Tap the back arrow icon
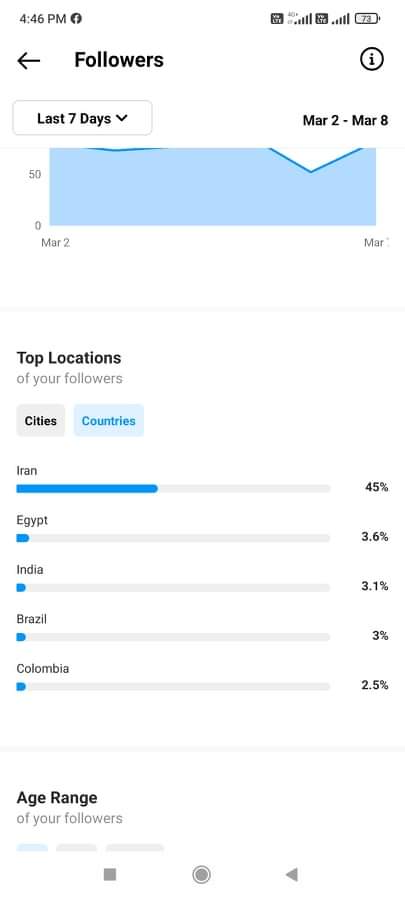 coord(28,60)
